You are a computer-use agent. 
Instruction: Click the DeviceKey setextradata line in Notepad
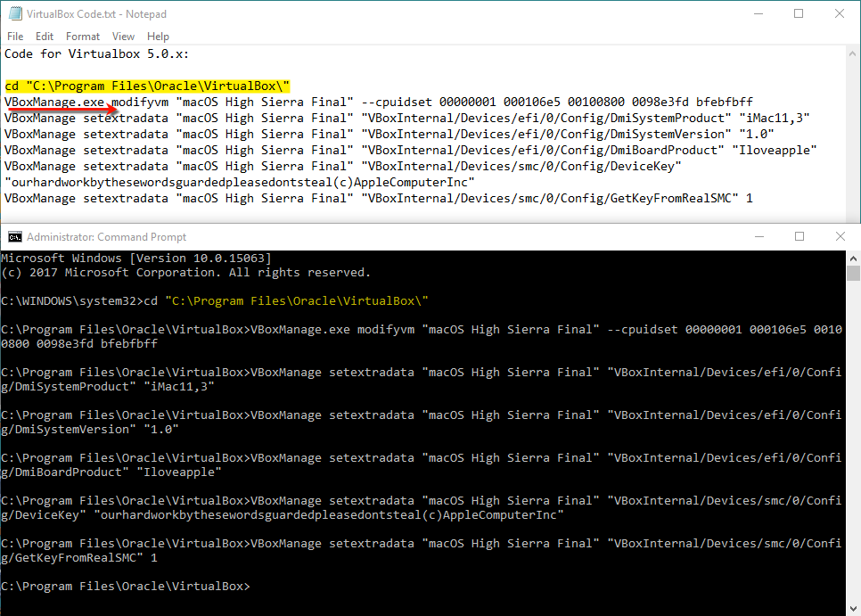pos(342,167)
